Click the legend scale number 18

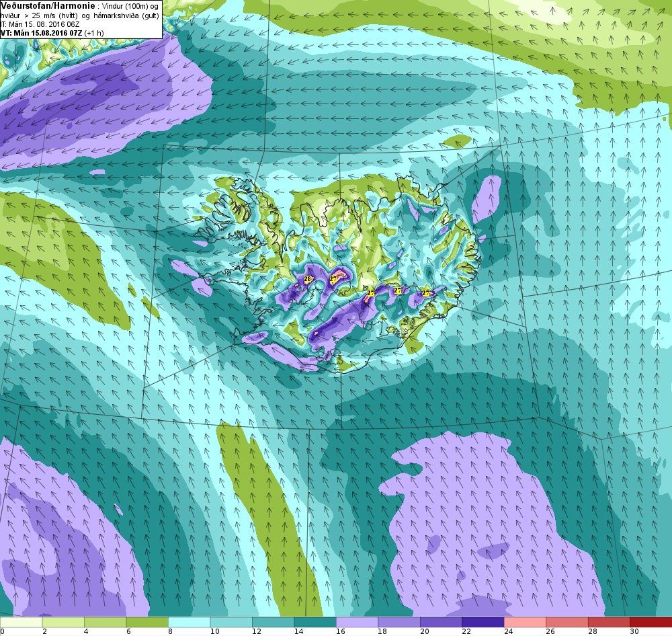point(383,631)
